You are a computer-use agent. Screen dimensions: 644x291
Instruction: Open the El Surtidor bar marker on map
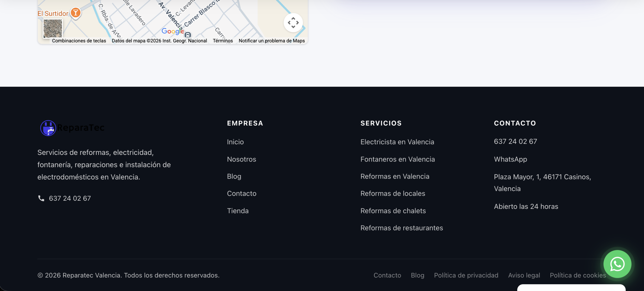[75, 13]
